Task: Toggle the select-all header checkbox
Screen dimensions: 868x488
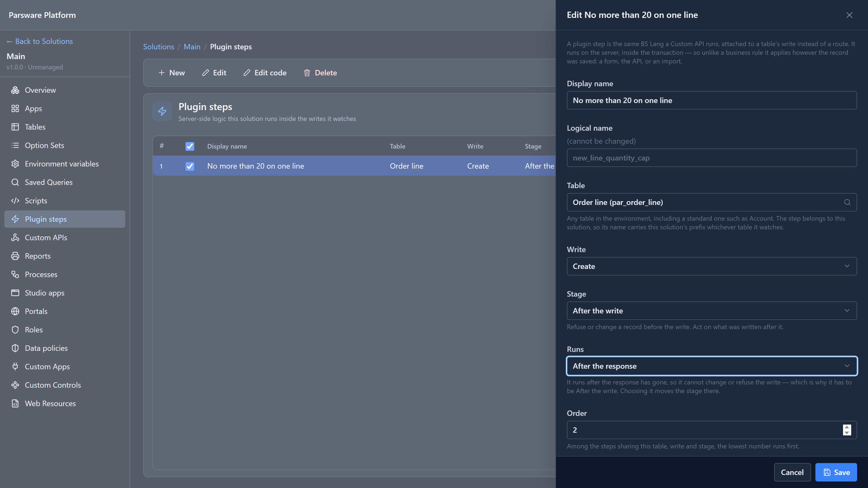Action: tap(190, 146)
